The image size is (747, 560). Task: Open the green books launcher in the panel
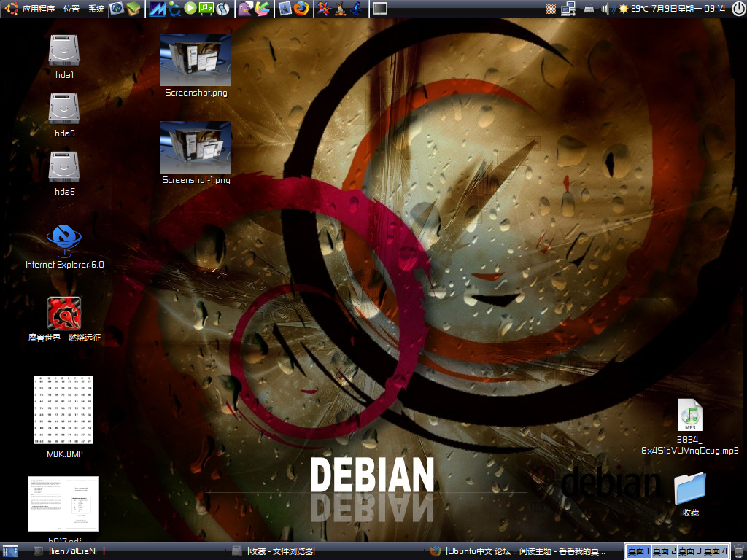(x=133, y=9)
